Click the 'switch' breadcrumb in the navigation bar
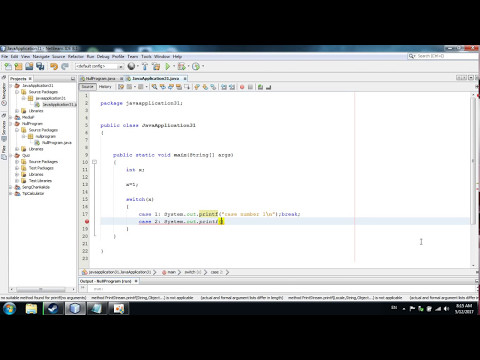Screen dimensions: 480x360 [x=193, y=272]
